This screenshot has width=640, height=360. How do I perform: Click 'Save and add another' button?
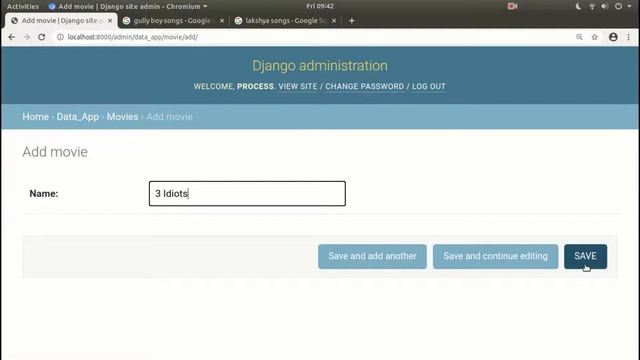[x=372, y=256]
